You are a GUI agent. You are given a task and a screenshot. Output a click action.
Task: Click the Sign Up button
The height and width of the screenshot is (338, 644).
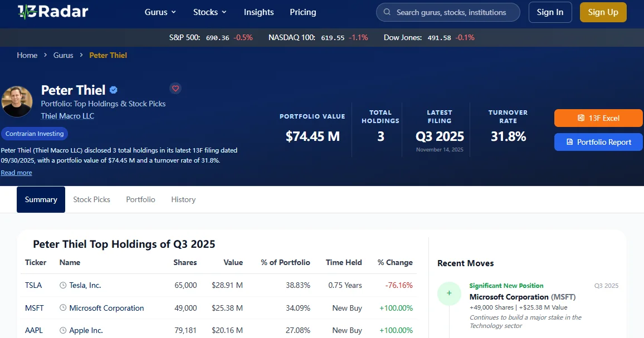603,12
